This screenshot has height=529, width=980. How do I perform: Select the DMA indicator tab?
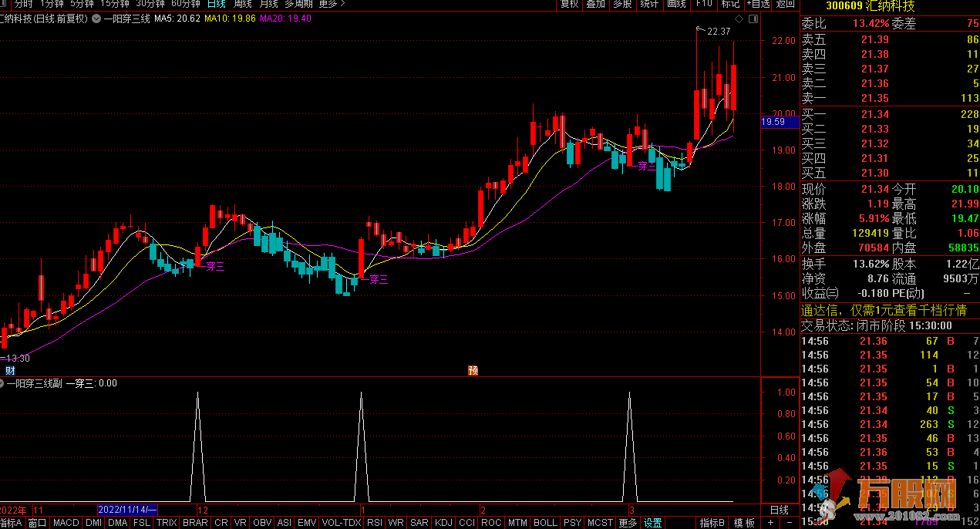[118, 523]
